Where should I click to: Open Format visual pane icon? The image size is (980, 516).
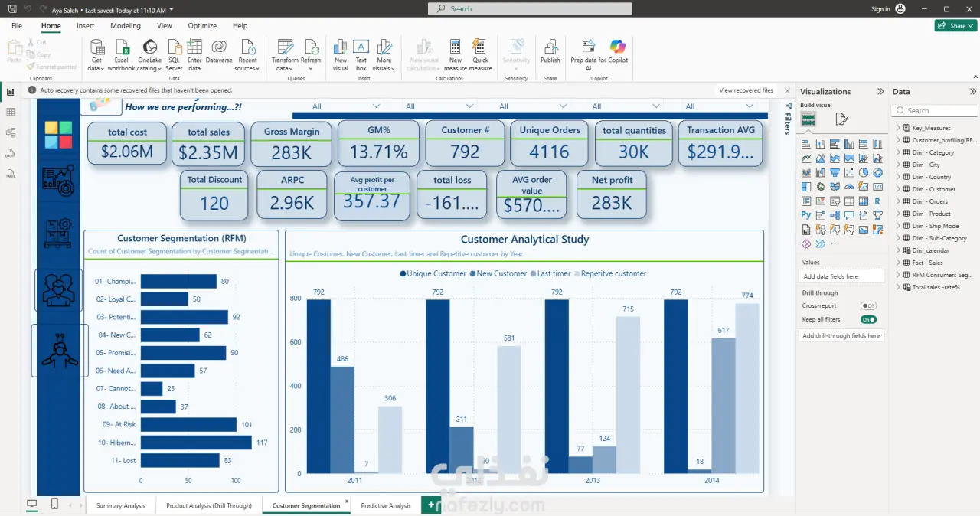pos(841,119)
